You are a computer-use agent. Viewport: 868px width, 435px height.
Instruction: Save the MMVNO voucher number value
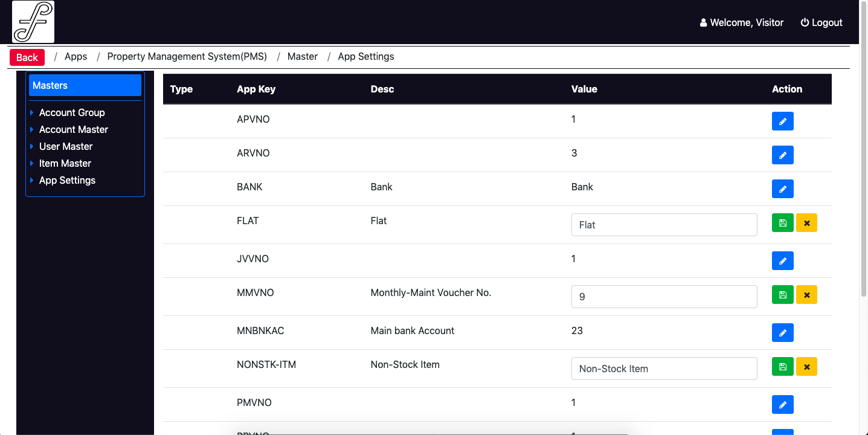point(782,295)
